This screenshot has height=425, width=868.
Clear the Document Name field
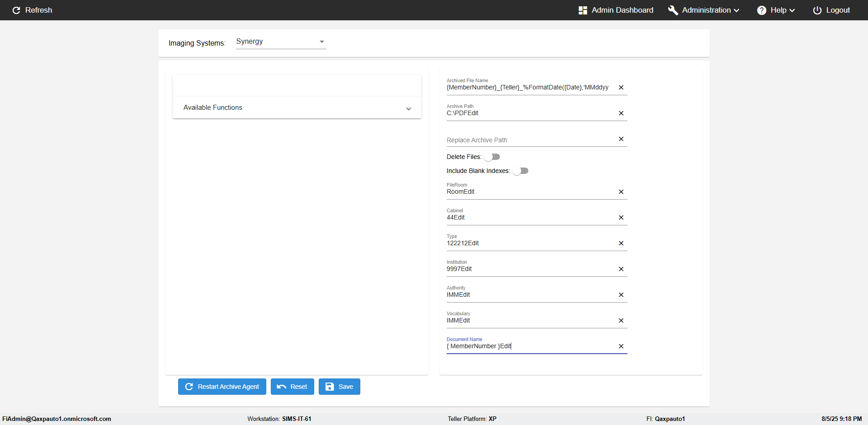(x=621, y=346)
